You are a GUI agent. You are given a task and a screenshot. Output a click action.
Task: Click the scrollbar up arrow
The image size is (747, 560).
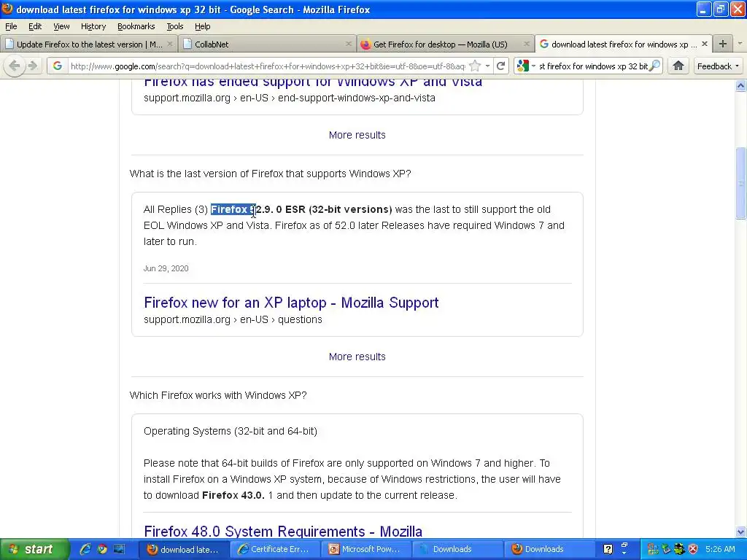pyautogui.click(x=740, y=86)
